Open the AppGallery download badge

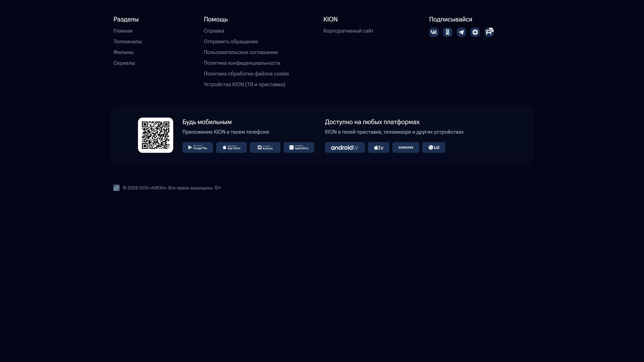[299, 147]
